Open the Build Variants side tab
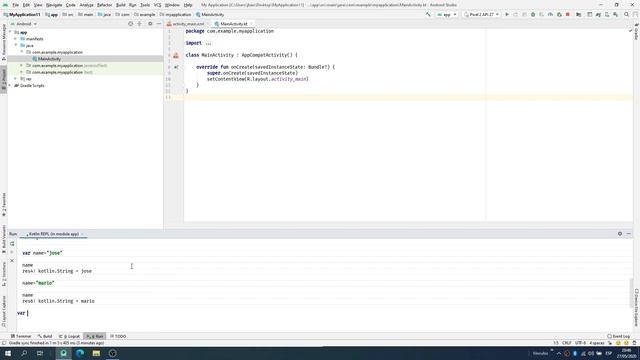The image size is (640, 360). (4, 238)
